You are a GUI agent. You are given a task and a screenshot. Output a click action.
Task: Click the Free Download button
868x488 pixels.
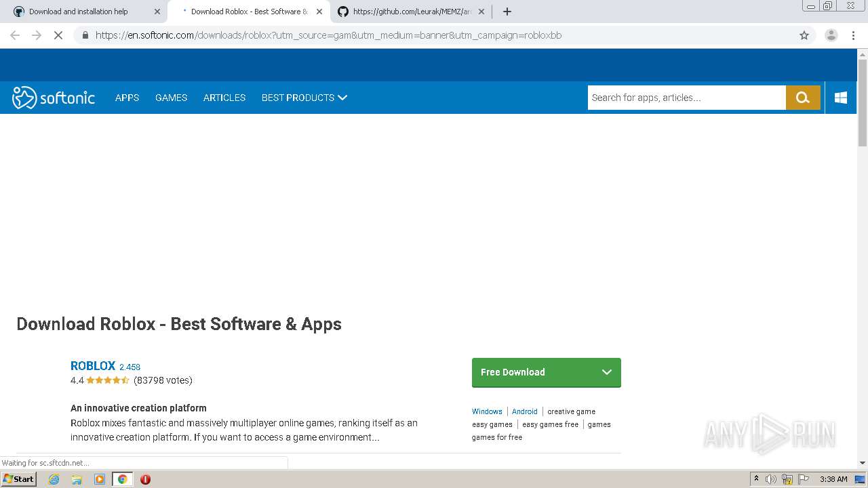pos(547,372)
